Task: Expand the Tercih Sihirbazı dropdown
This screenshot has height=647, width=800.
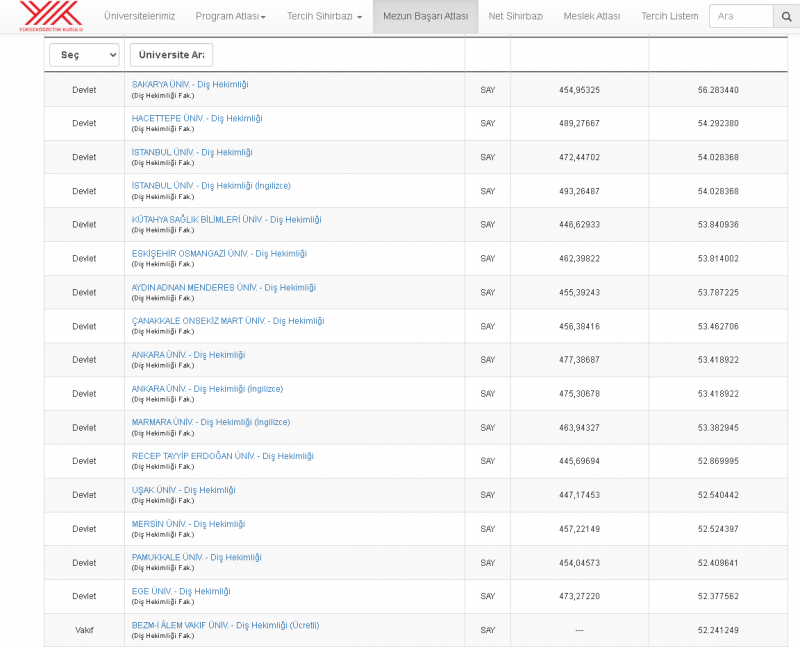Action: tap(324, 17)
